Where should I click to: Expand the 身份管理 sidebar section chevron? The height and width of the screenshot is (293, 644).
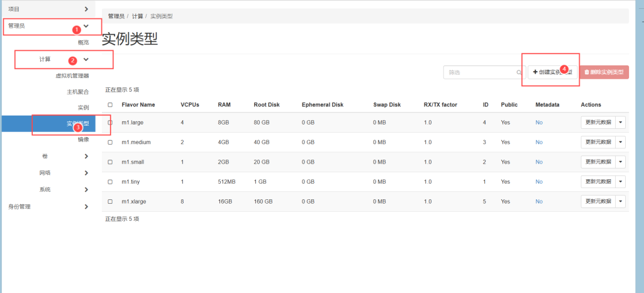pos(86,206)
